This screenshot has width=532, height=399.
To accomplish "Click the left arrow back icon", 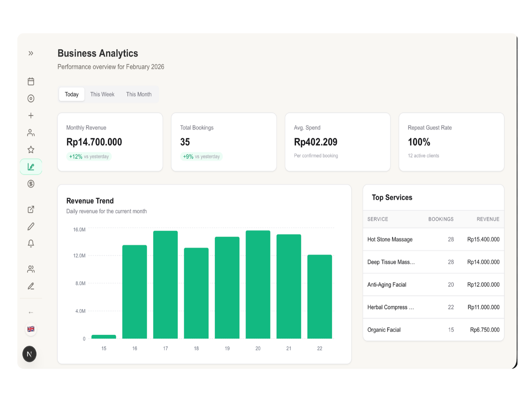I will pyautogui.click(x=31, y=312).
